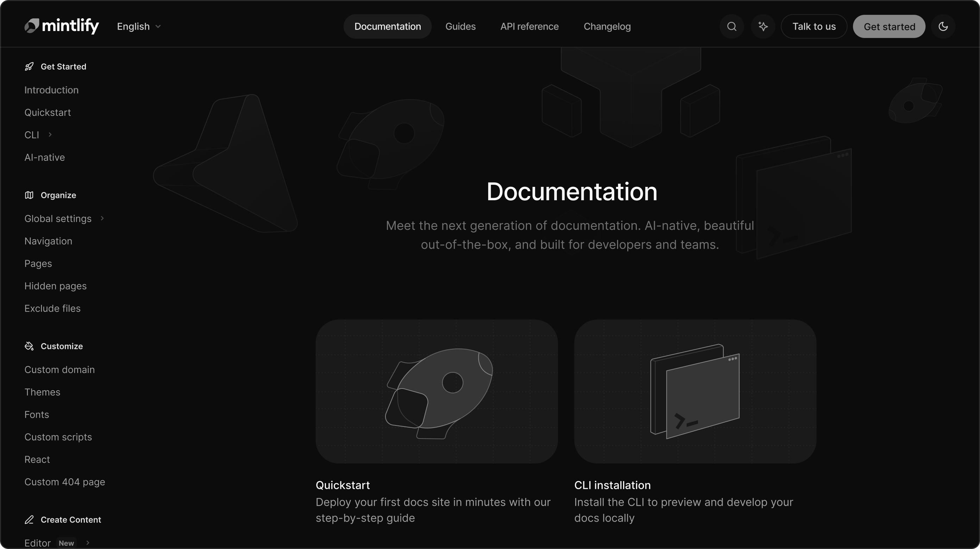Switch to the API reference tab

click(529, 26)
